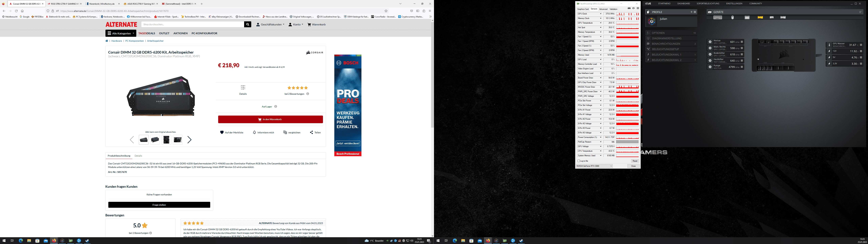Open the GPU-Z hamburger menu icon
The width and height of the screenshot is (868, 244).
[637, 8]
